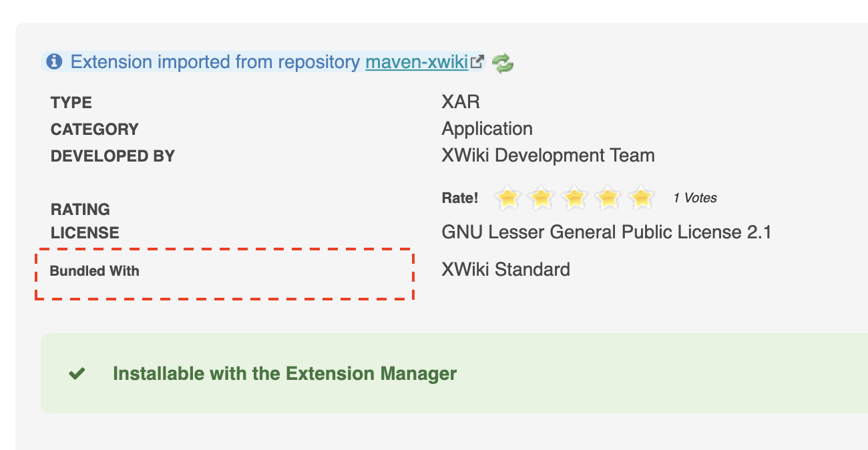
Task: Rate the extension two stars
Action: [541, 198]
